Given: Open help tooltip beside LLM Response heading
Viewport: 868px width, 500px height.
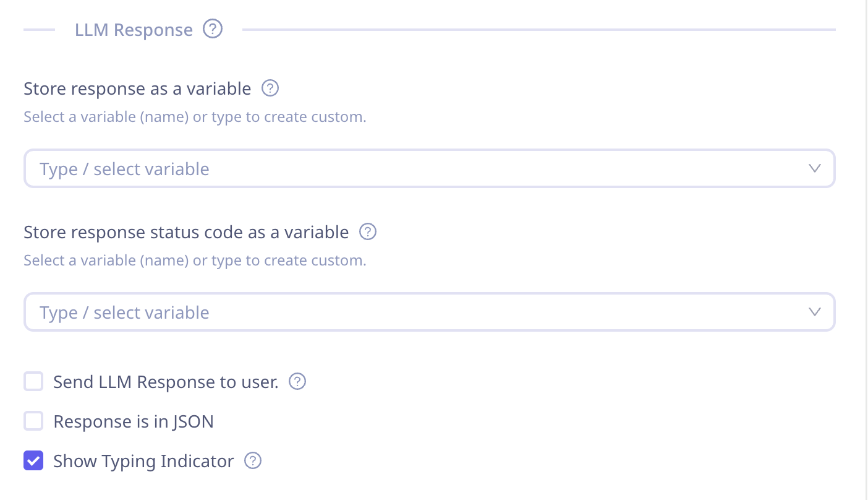Looking at the screenshot, I should click(213, 29).
